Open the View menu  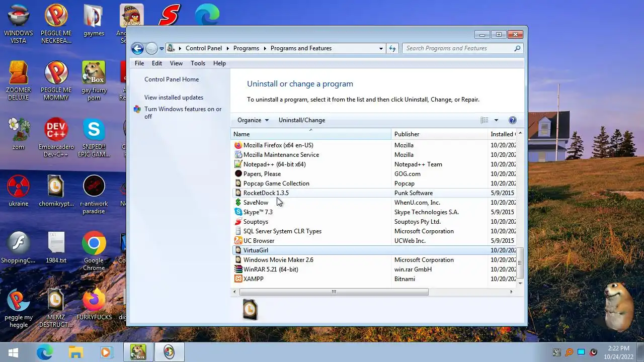coord(176,63)
